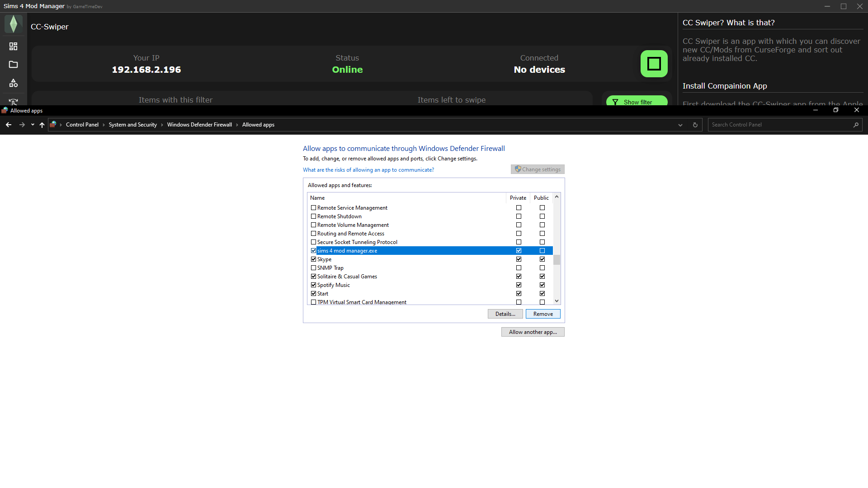Click Allowed apps window title icon
The width and height of the screenshot is (868, 488).
pyautogui.click(x=5, y=110)
